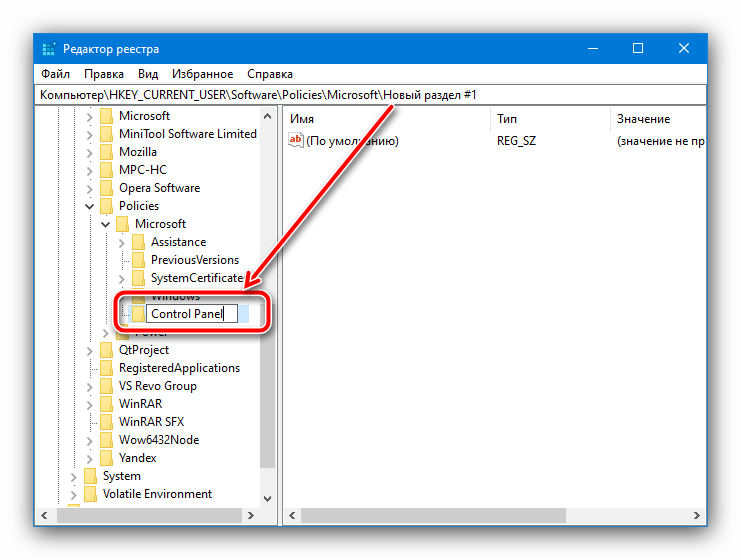Viewport: 741px width, 560px height.
Task: Expand the QtProject key
Action: click(x=89, y=351)
